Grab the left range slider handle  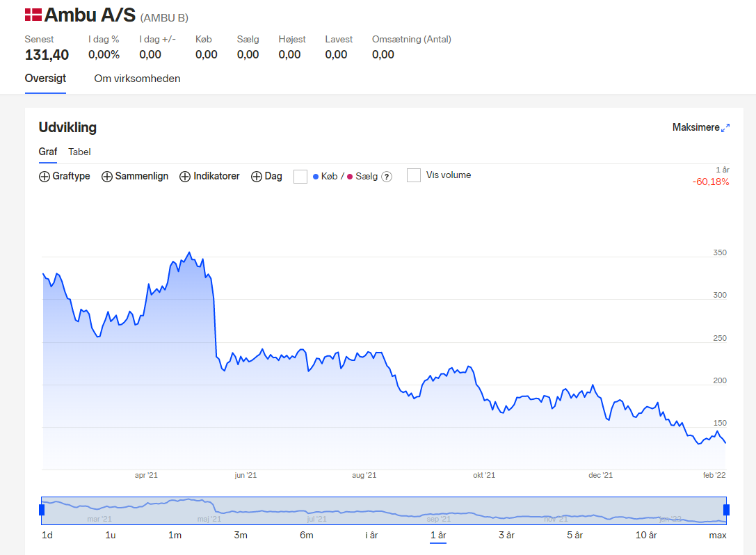tap(42, 510)
